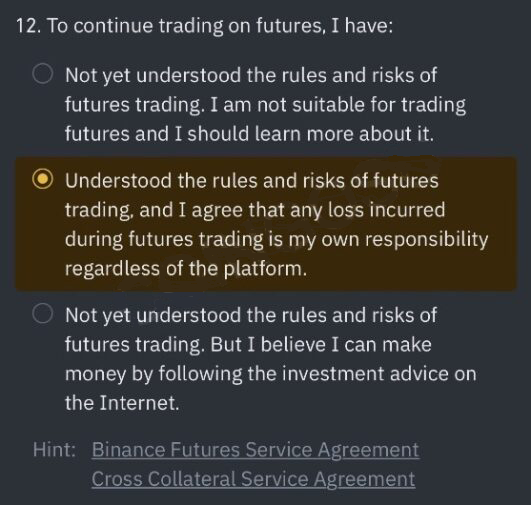Click the empty right side of the highlighted answer box
This screenshot has width=531, height=505.
click(x=503, y=224)
